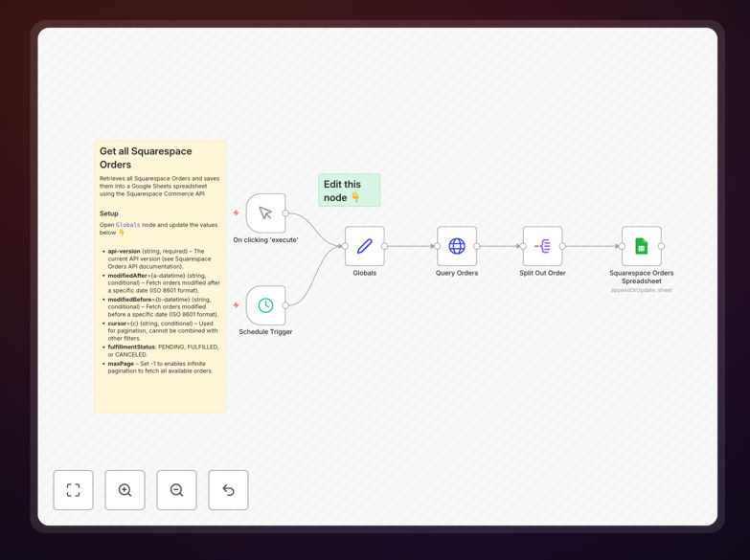This screenshot has height=560, width=750.
Task: Click the Split Out Order output connector
Action: (562, 246)
